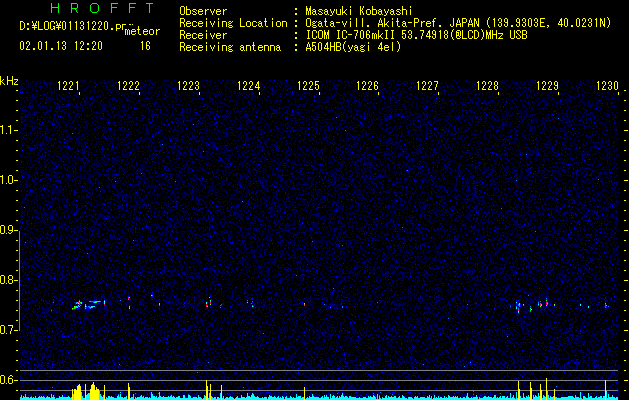The width and height of the screenshot is (629, 400).
Task: Click the 1.1 kHz frequency label
Action: 8,130
